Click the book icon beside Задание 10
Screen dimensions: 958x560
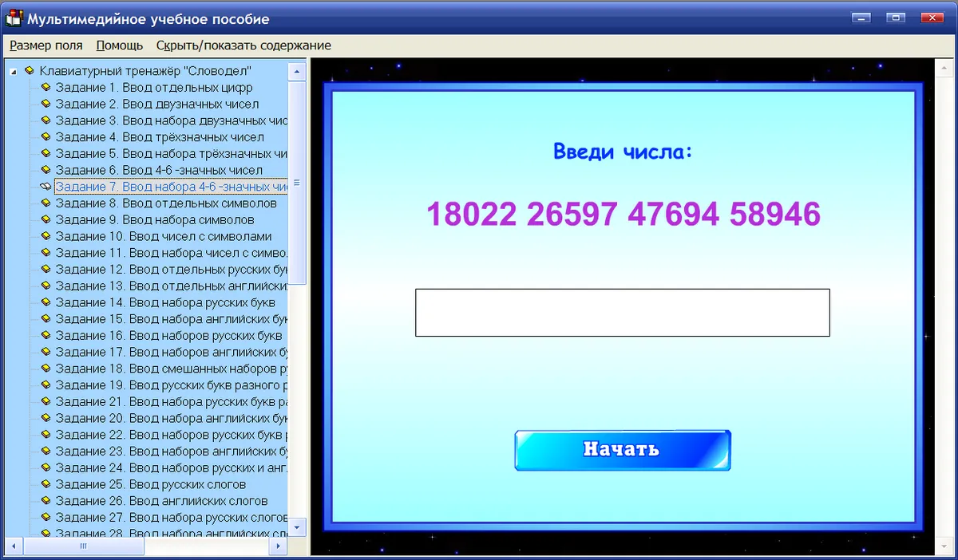coord(46,236)
